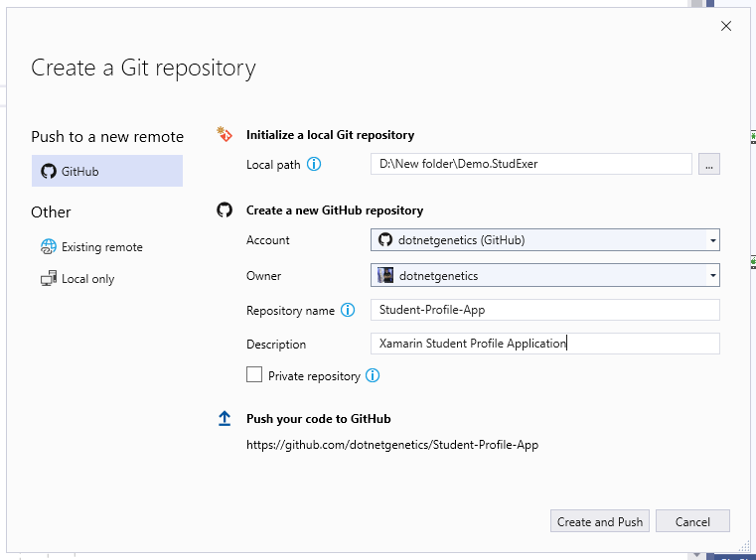Click the upload arrow icon beside Push your code
This screenshot has height=560, width=756.
(x=225, y=418)
